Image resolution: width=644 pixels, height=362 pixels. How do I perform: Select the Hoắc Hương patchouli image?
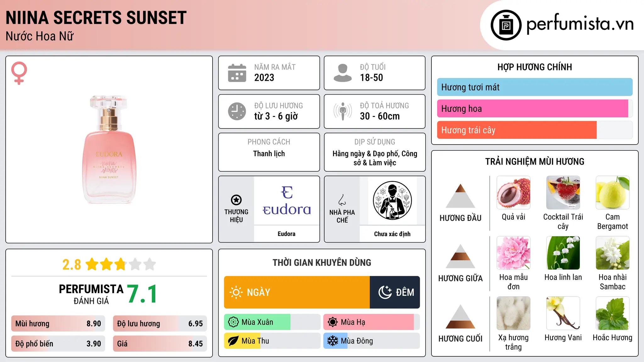coord(613,313)
